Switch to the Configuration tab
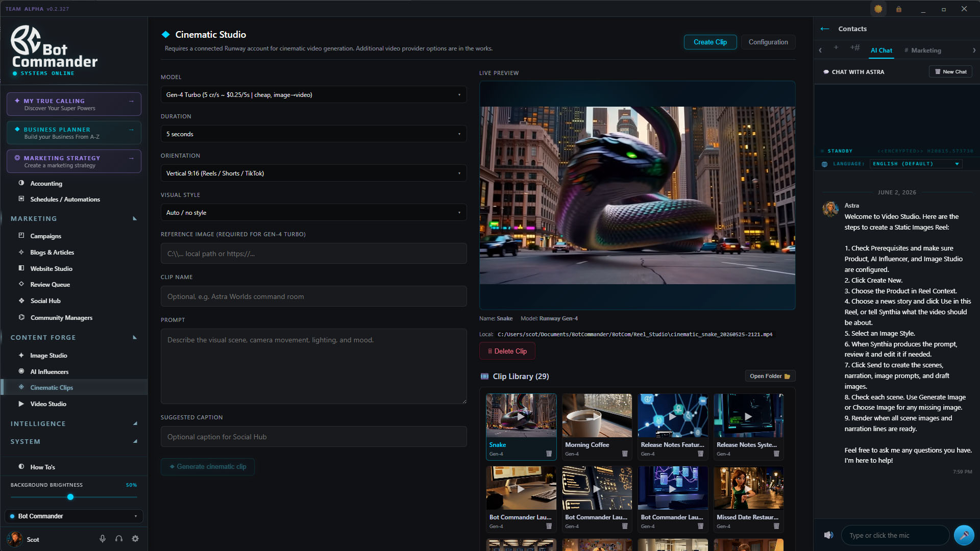This screenshot has width=980, height=551. click(768, 42)
